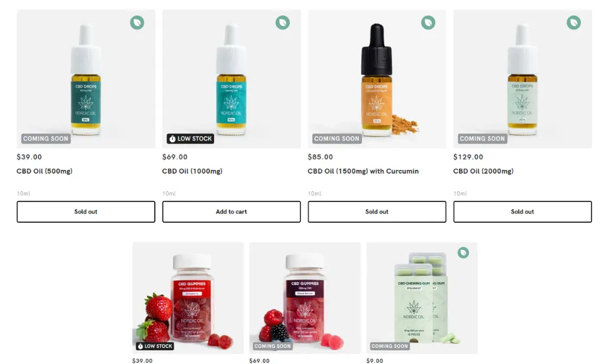Image resolution: width=607 pixels, height=364 pixels.
Task: Click Coming Soon badge on 500mg oil
Action: [46, 138]
